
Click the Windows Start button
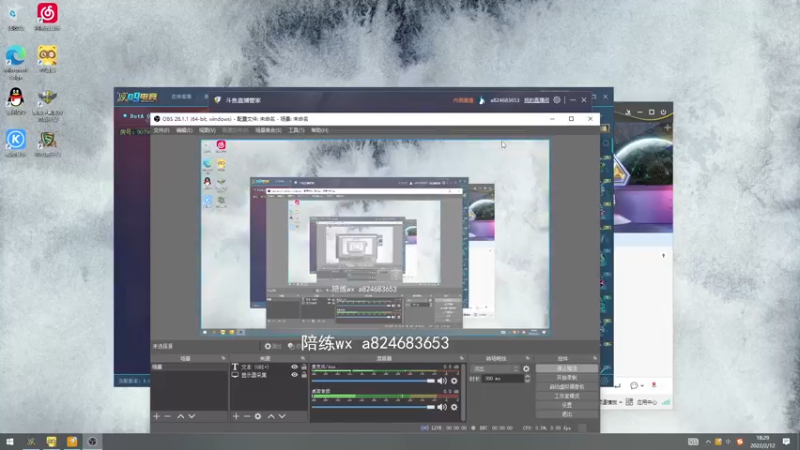click(x=10, y=442)
